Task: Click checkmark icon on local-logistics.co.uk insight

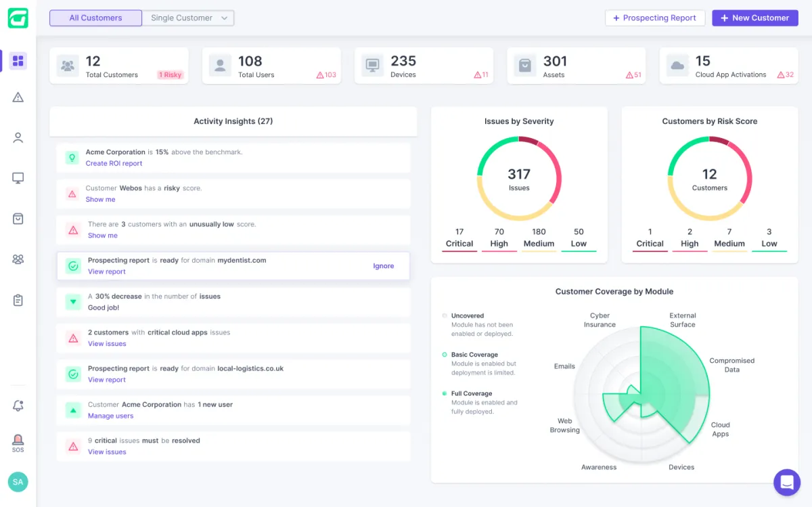Action: point(73,374)
